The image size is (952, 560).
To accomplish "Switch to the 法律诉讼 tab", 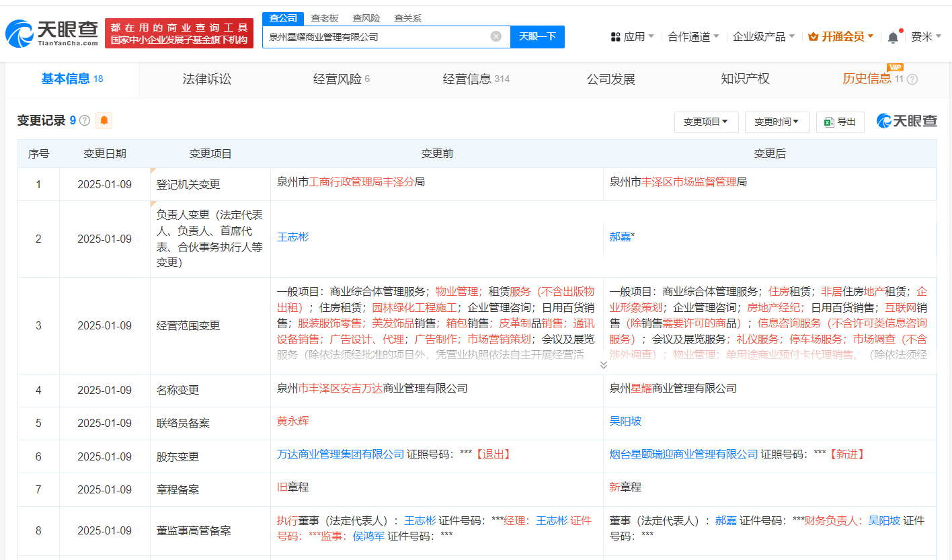I will [x=206, y=79].
